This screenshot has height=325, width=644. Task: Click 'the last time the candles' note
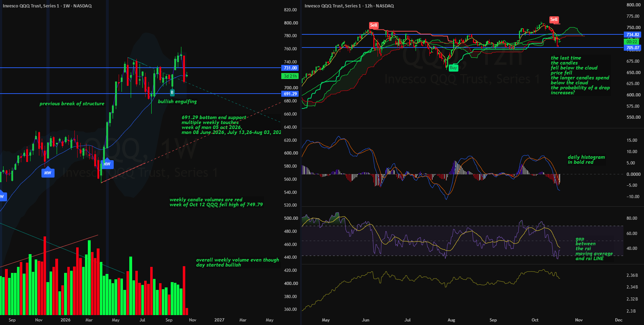click(580, 75)
